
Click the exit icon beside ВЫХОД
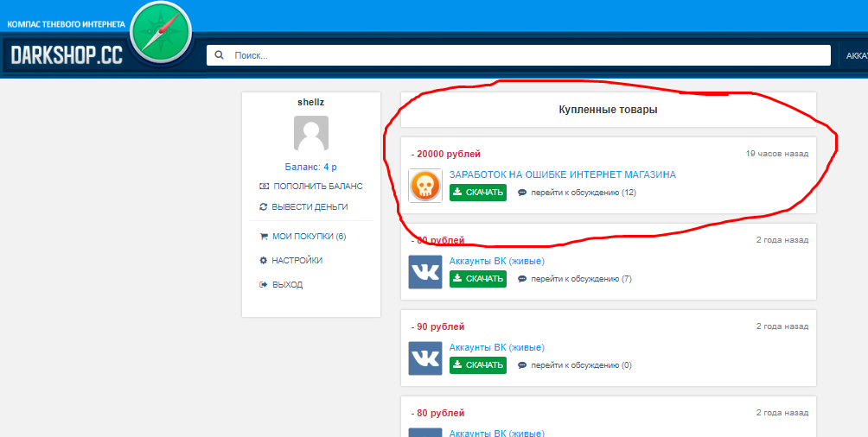(x=264, y=285)
